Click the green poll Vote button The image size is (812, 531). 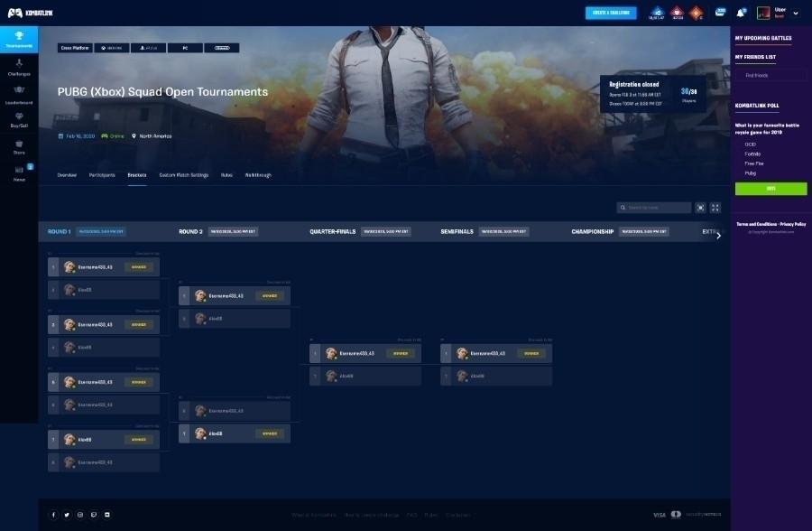770,189
